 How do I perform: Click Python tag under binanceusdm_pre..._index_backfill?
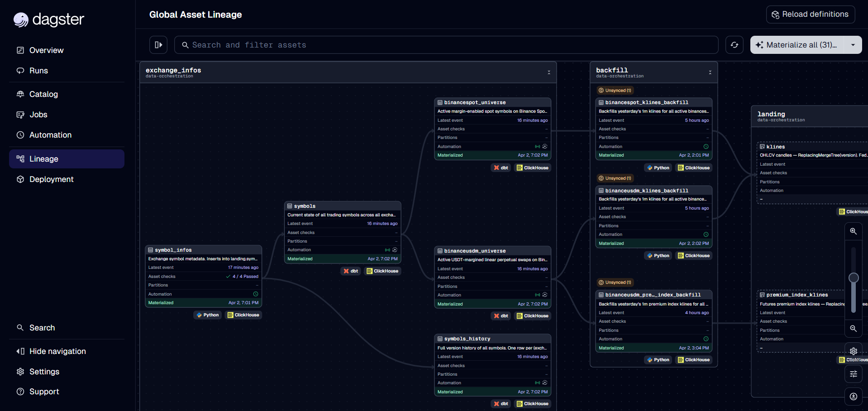658,360
